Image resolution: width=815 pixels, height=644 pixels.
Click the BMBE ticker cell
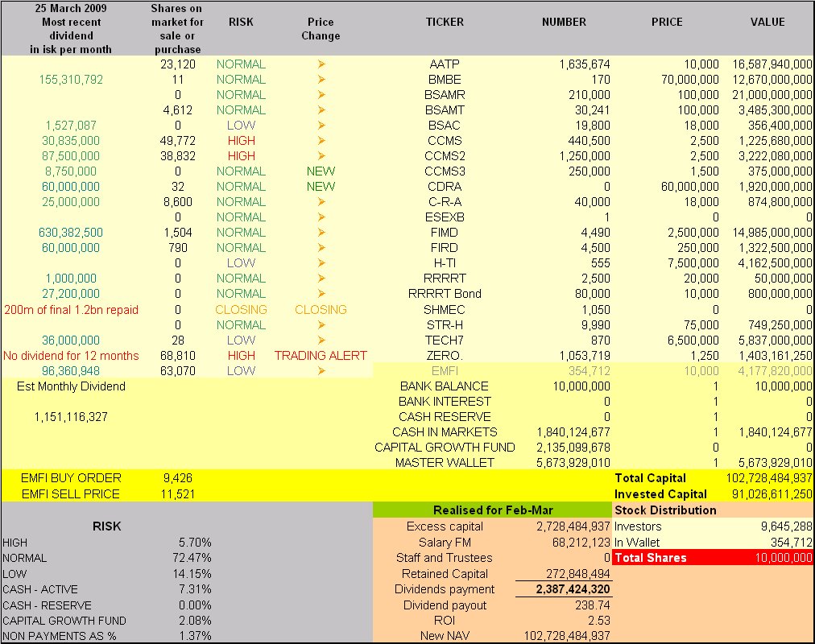[445, 80]
